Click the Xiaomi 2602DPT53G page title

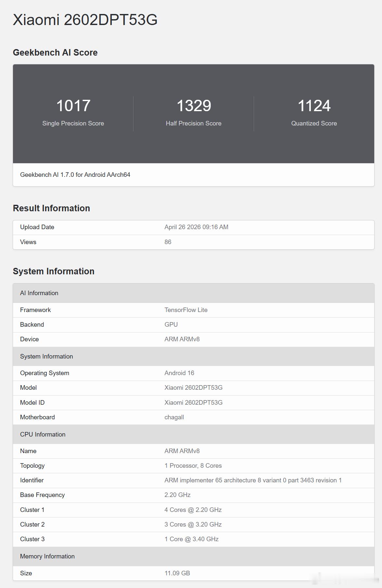point(85,20)
